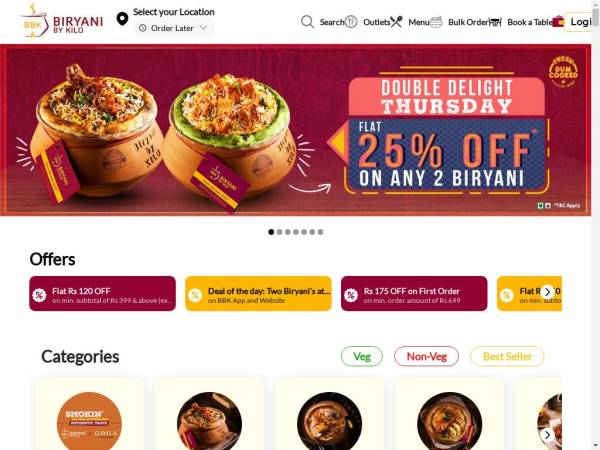Select the second banner carousel dot

(x=279, y=232)
